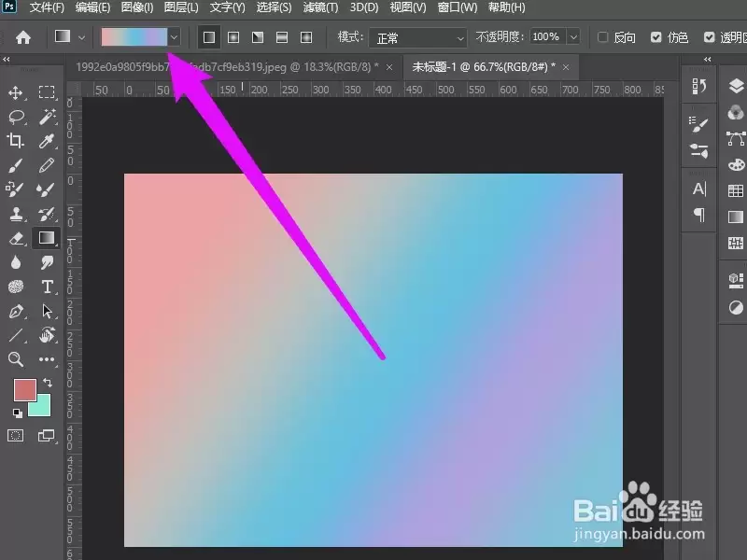
Task: Click the horizontal ruler above the canvas
Action: [x=373, y=90]
